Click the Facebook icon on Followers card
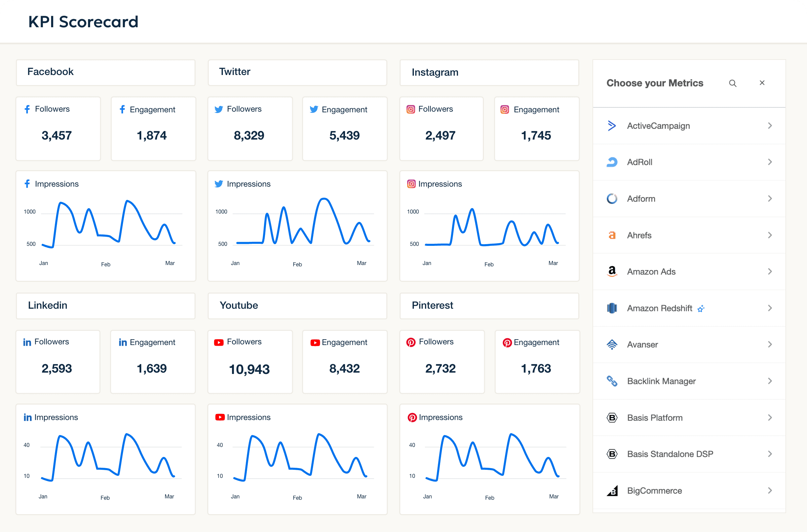Image resolution: width=807 pixels, height=532 pixels. point(27,109)
